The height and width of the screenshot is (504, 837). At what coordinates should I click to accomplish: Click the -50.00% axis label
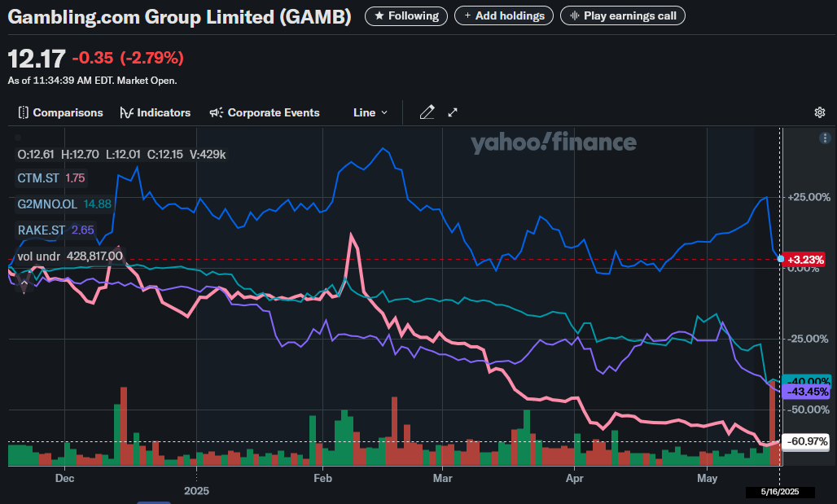(809, 410)
